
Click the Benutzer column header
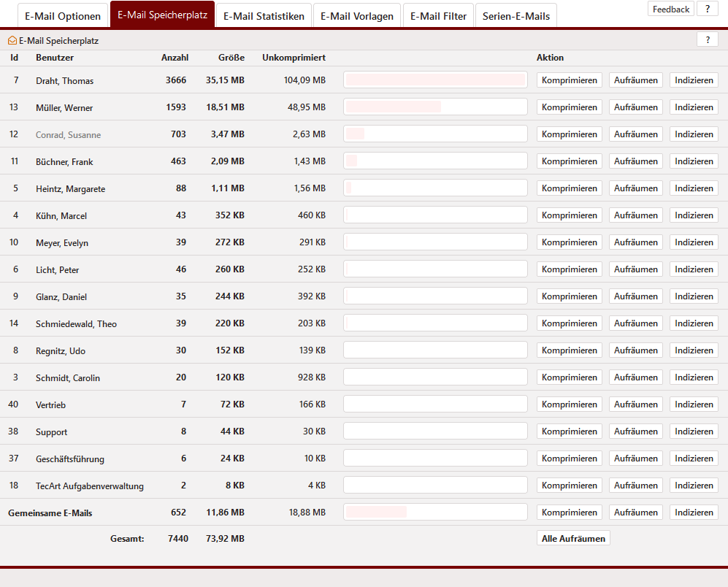[x=55, y=58]
